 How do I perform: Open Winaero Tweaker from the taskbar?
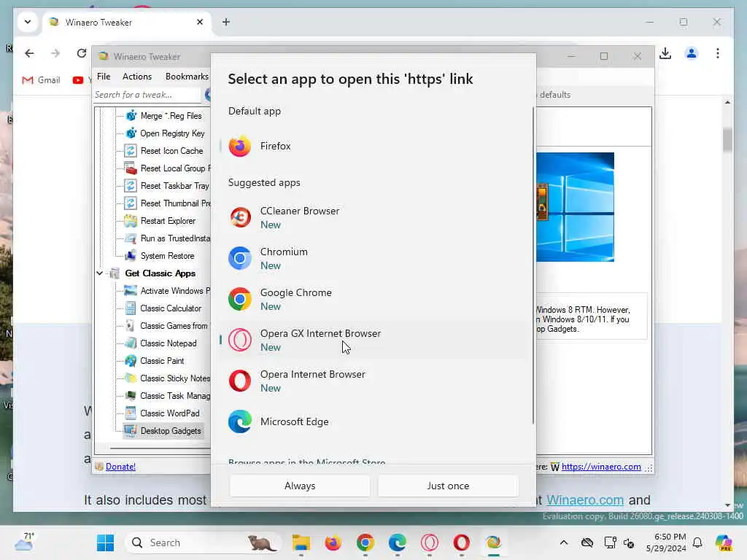[x=494, y=542]
